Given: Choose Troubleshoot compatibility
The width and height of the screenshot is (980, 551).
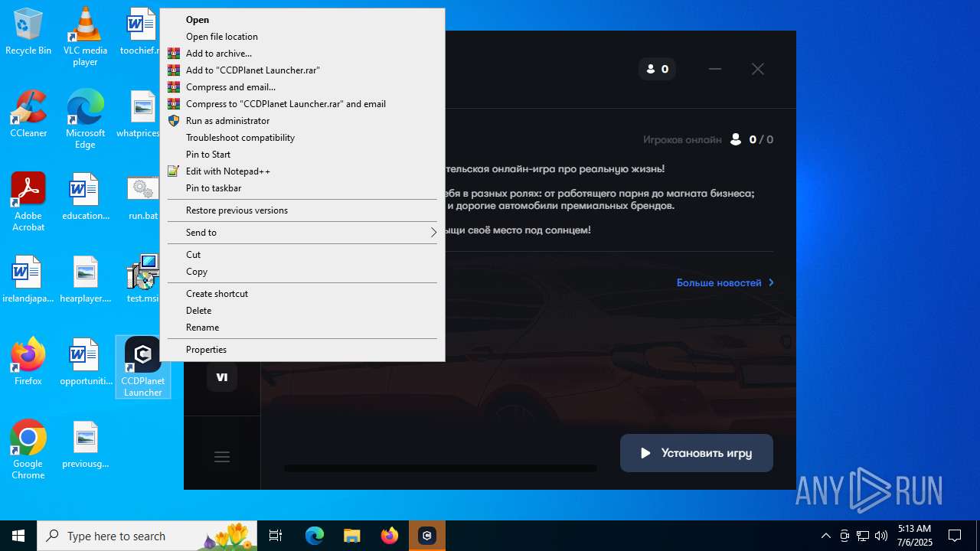Looking at the screenshot, I should click(x=302, y=138).
